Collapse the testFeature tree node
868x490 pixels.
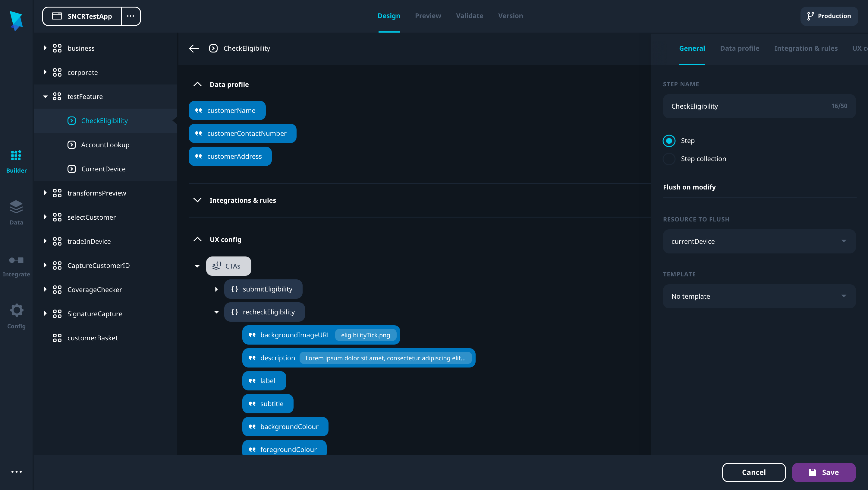(x=45, y=97)
